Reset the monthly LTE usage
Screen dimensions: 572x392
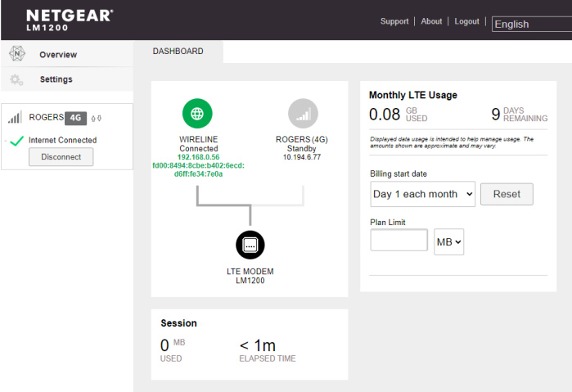(x=507, y=194)
